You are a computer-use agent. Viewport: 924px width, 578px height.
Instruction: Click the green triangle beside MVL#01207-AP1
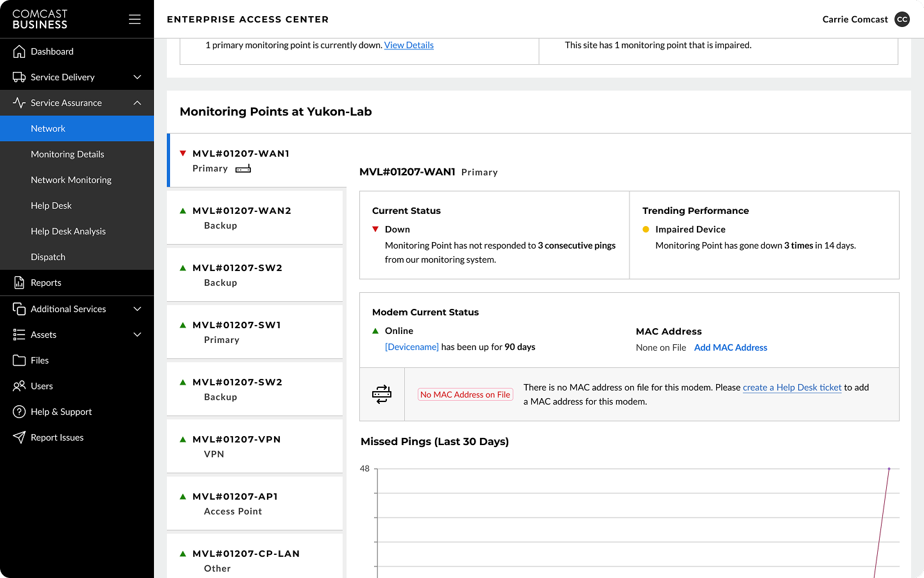(x=183, y=496)
